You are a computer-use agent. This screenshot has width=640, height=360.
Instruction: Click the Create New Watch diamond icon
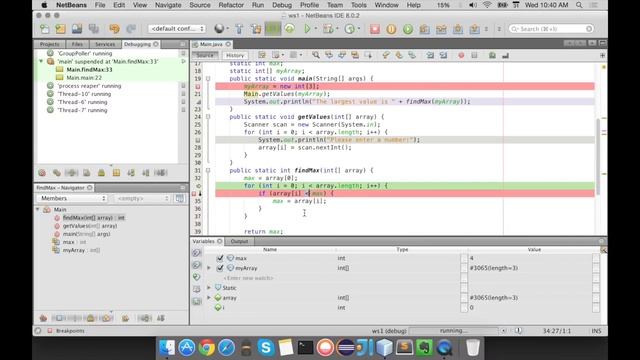196,277
